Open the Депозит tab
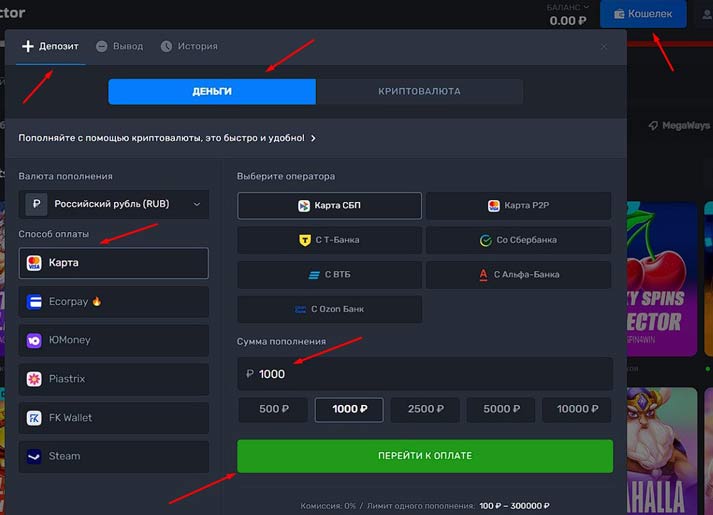This screenshot has height=515, width=713. (x=50, y=46)
